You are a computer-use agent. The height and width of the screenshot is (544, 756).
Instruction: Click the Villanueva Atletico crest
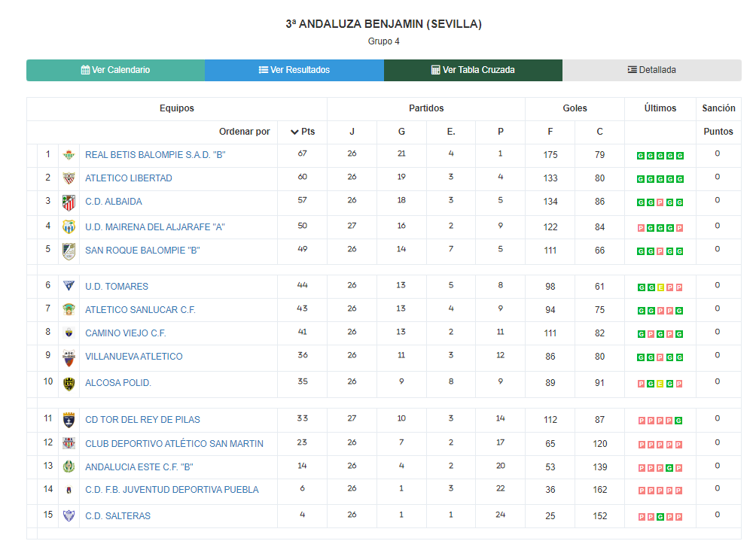[x=69, y=357]
